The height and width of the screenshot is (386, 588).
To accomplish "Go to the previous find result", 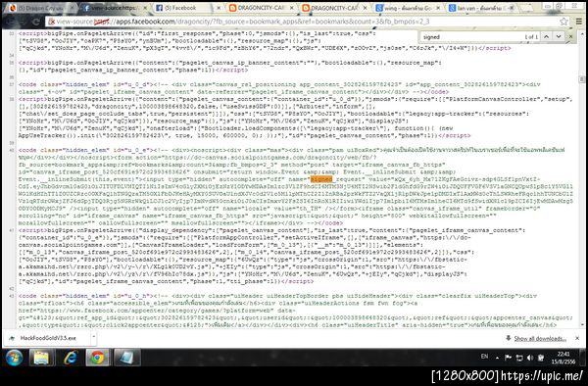I will point(547,36).
